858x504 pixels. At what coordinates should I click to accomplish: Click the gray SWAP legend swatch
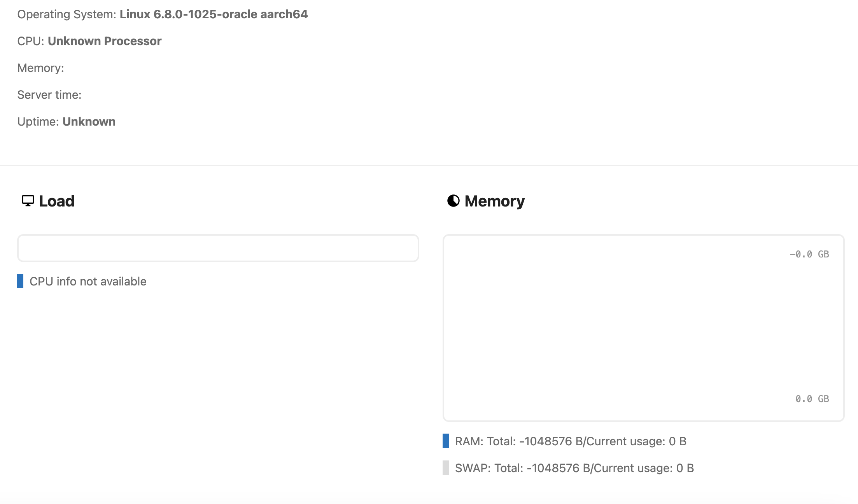pyautogui.click(x=446, y=468)
